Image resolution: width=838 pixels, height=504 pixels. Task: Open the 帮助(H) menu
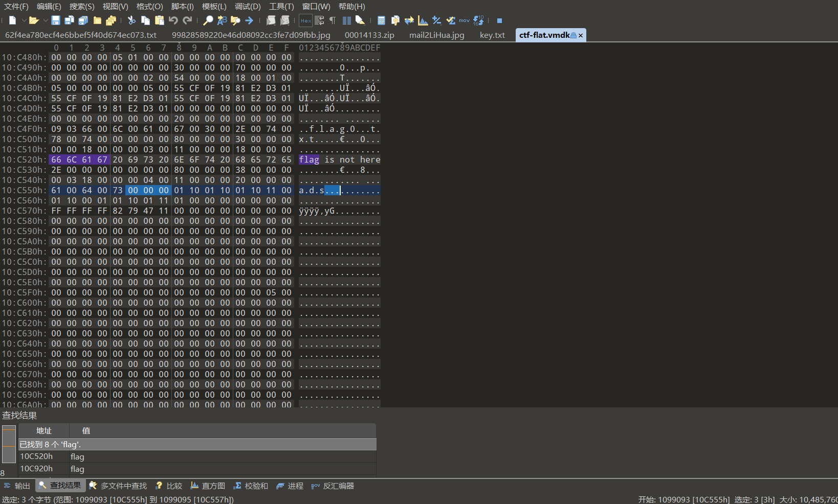click(x=352, y=7)
